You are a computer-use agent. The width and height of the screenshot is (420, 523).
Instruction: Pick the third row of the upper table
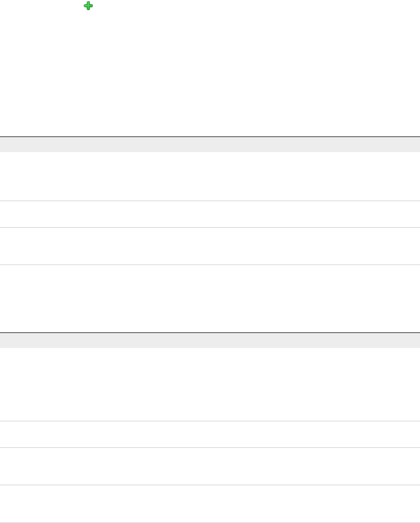210,246
